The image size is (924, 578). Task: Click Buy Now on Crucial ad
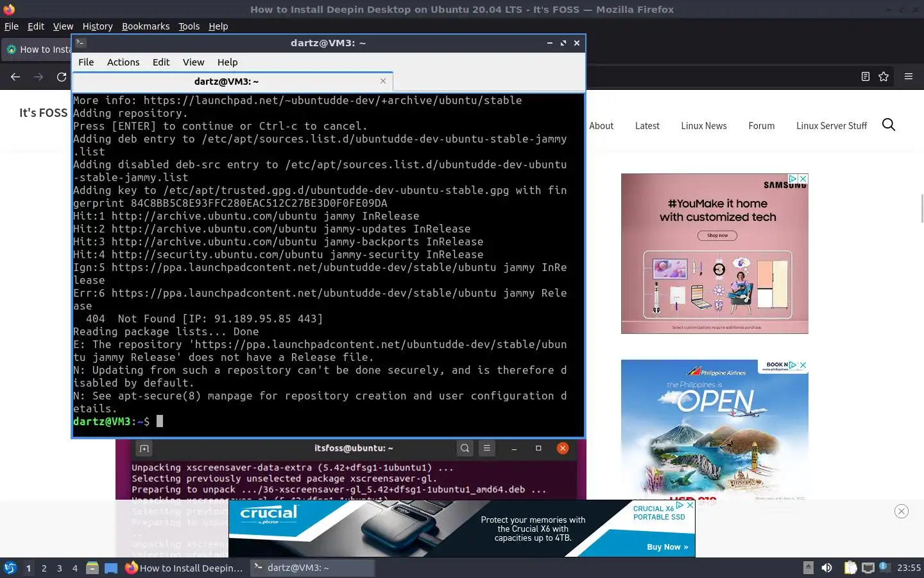tap(667, 547)
